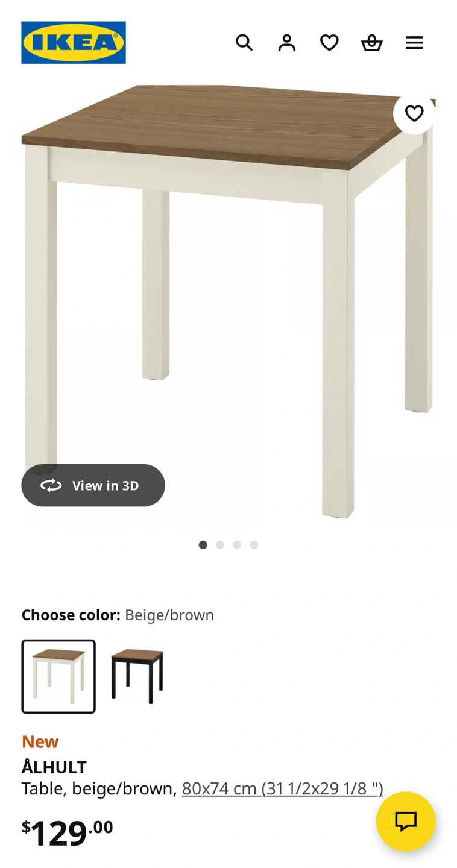Go to third image carousel dot
Image resolution: width=457 pixels, height=868 pixels.
(x=237, y=545)
